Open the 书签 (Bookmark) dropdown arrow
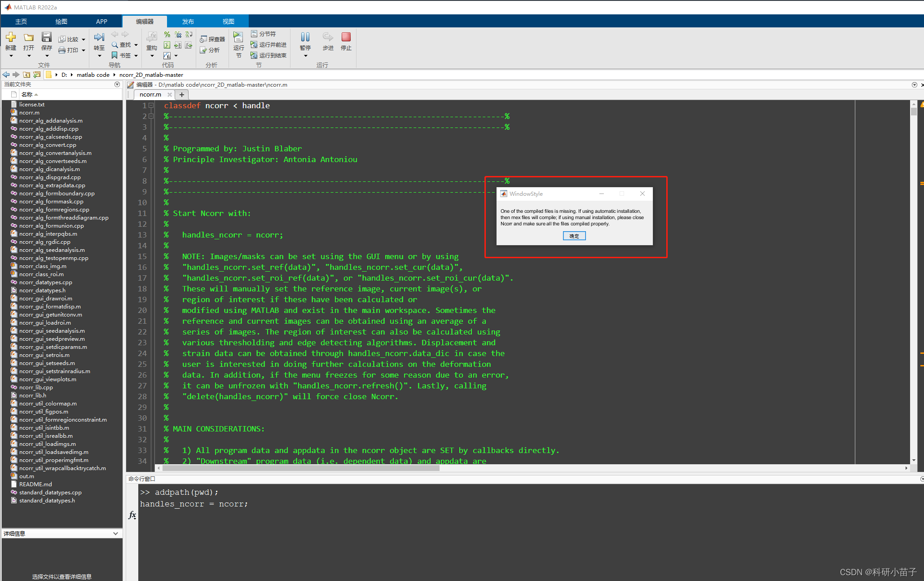Image resolution: width=924 pixels, height=581 pixels. coord(136,56)
